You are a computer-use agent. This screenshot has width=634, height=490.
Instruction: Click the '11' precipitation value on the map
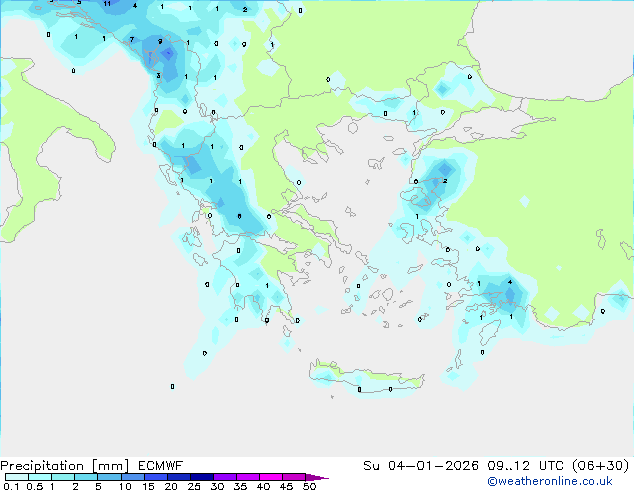pyautogui.click(x=107, y=4)
